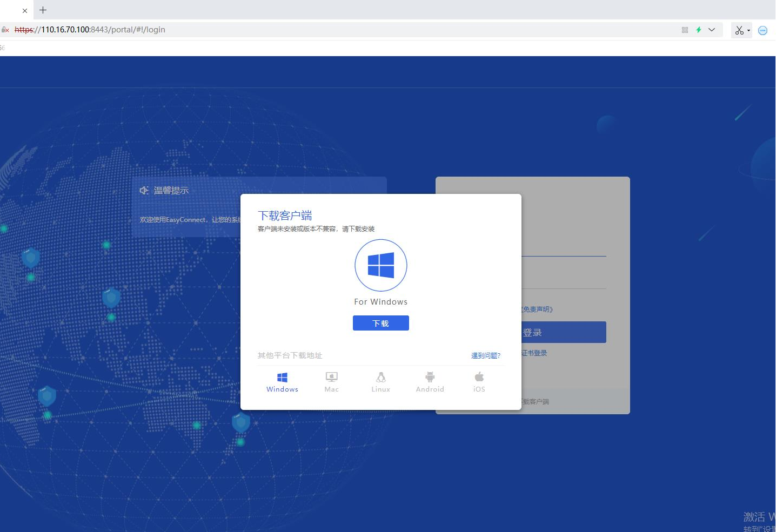The height and width of the screenshot is (532, 776).
Task: Open the QR code icon in address bar
Action: [685, 30]
